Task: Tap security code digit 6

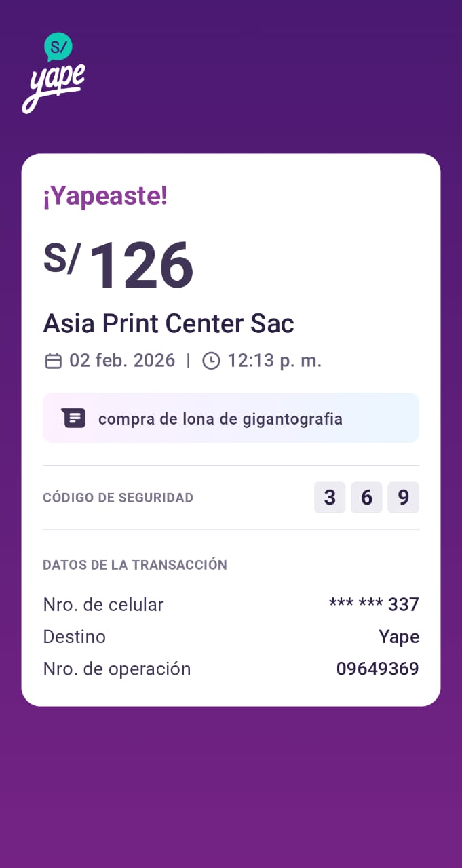Action: tap(366, 498)
